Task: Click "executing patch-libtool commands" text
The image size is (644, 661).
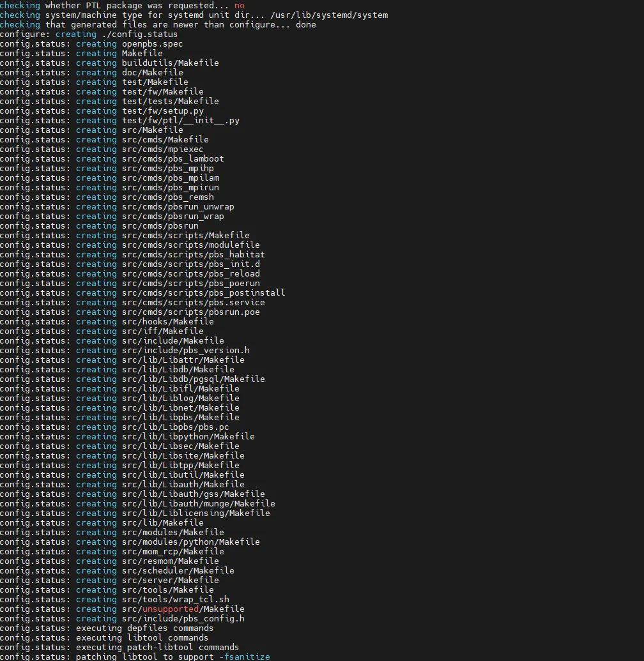Action: (x=157, y=648)
